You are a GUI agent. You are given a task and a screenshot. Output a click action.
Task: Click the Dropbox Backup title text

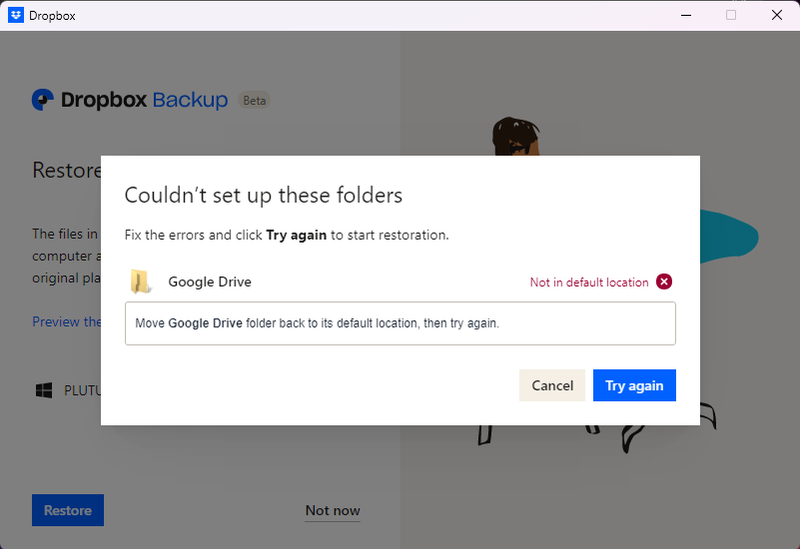tap(145, 100)
